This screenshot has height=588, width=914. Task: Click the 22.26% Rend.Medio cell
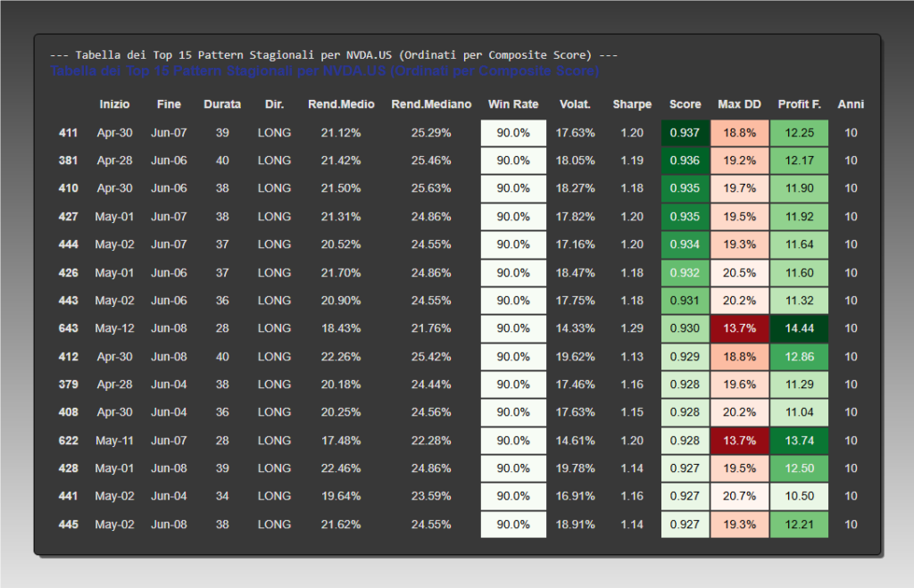341,357
